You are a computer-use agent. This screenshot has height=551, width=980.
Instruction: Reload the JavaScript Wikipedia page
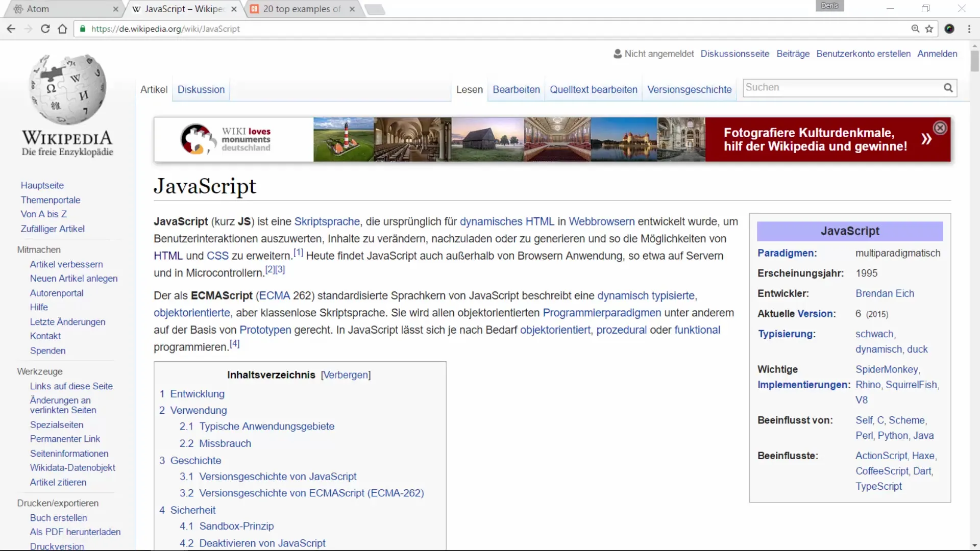click(45, 29)
